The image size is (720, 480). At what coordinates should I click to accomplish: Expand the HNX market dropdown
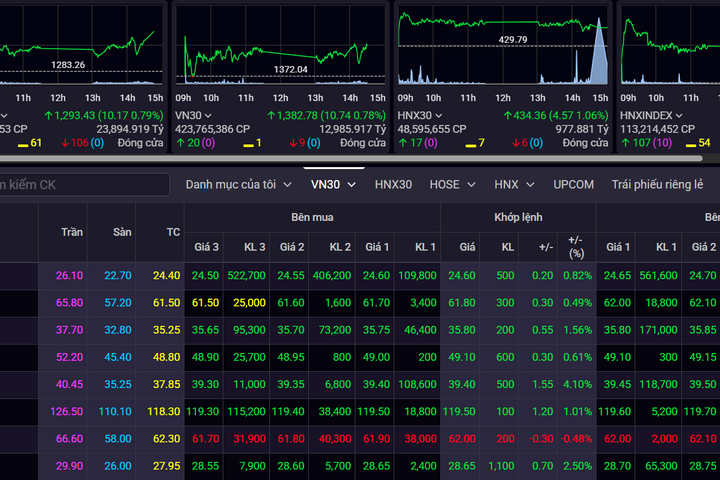point(530,185)
